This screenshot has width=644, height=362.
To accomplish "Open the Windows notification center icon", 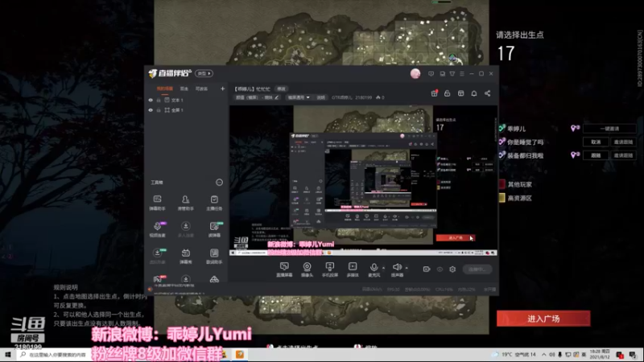I will point(633,355).
